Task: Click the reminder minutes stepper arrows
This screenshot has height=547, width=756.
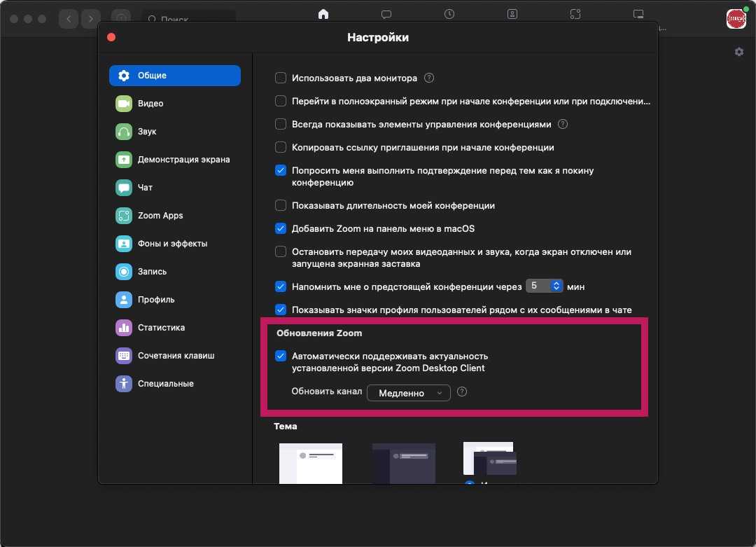Action: (x=556, y=286)
